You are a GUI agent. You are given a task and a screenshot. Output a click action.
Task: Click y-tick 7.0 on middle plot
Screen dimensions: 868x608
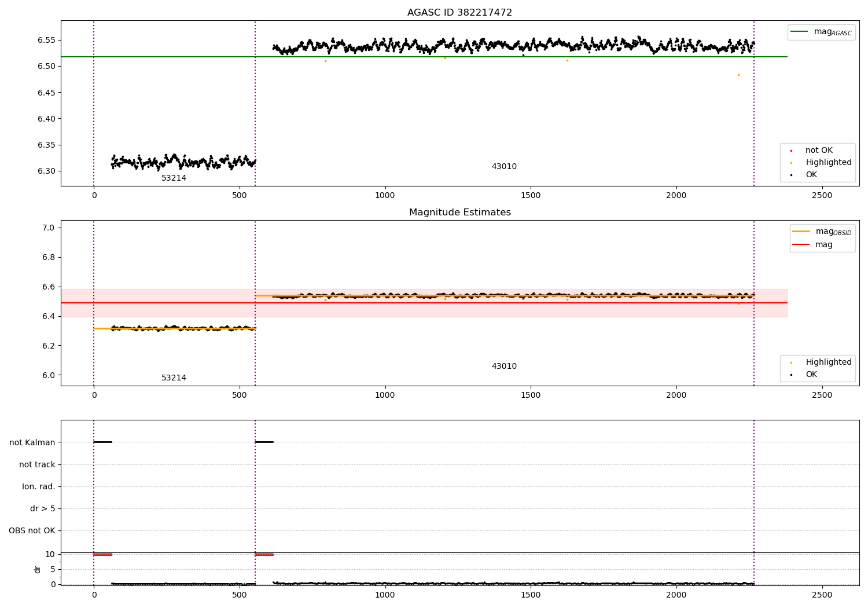click(x=49, y=228)
